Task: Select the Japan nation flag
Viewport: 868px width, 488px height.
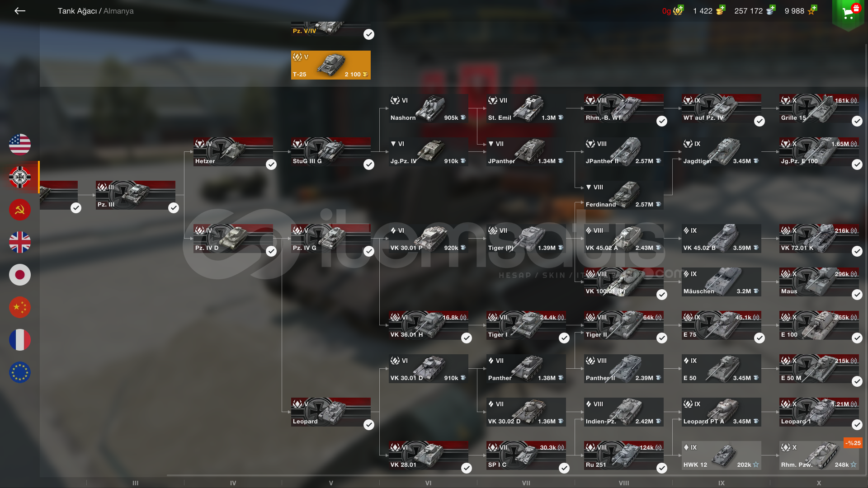Action: (20, 275)
